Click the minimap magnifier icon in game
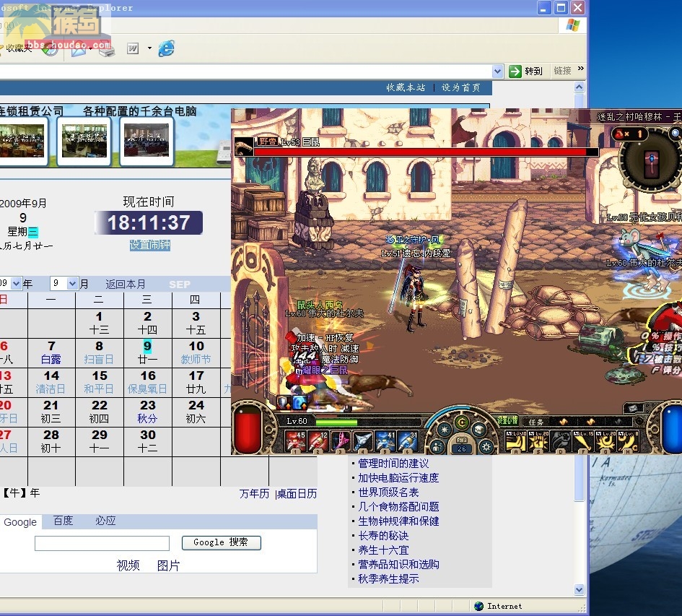This screenshot has height=616, width=682. (x=676, y=133)
